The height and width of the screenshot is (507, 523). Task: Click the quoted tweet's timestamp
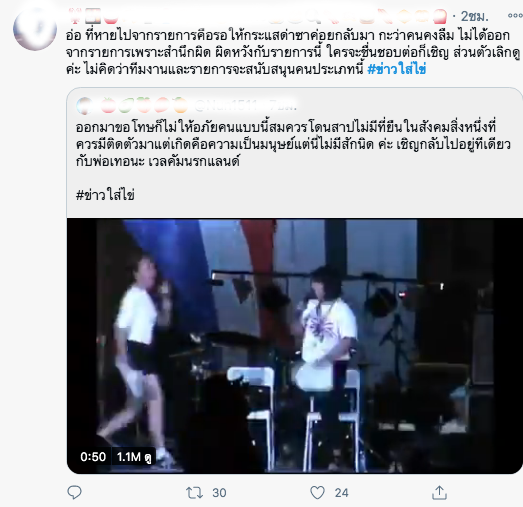click(282, 106)
